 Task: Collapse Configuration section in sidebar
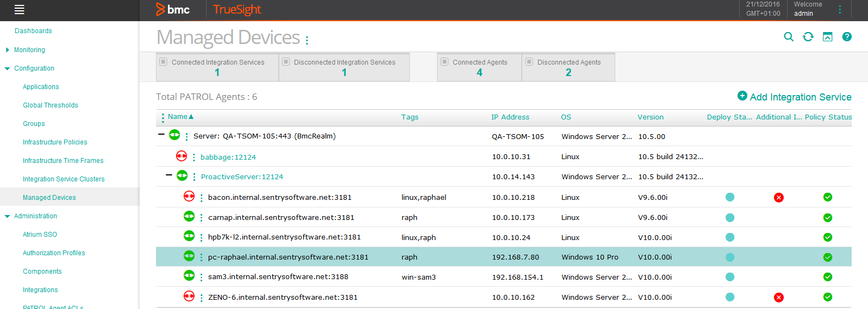(x=8, y=68)
